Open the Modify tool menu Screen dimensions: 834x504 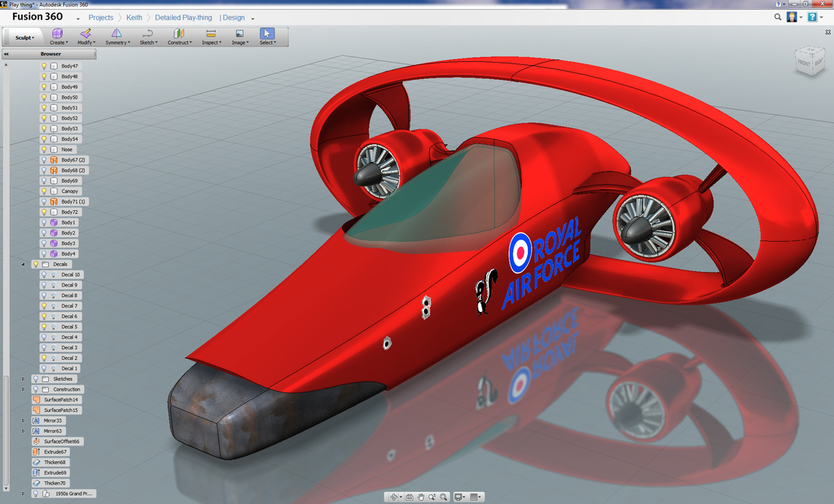click(86, 37)
